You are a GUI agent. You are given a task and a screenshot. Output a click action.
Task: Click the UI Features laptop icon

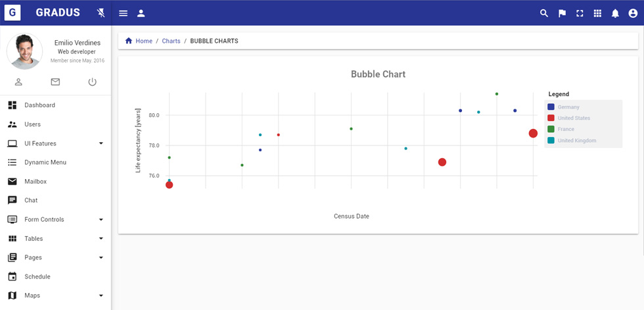click(12, 143)
